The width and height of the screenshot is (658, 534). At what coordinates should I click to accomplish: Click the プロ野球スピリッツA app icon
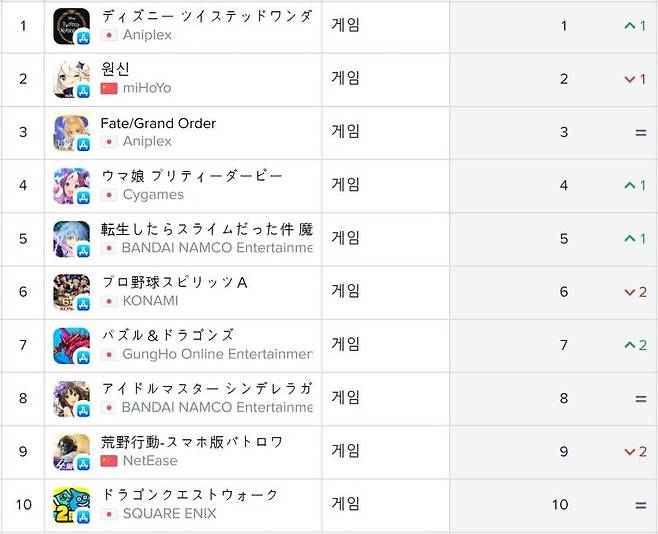(71, 292)
